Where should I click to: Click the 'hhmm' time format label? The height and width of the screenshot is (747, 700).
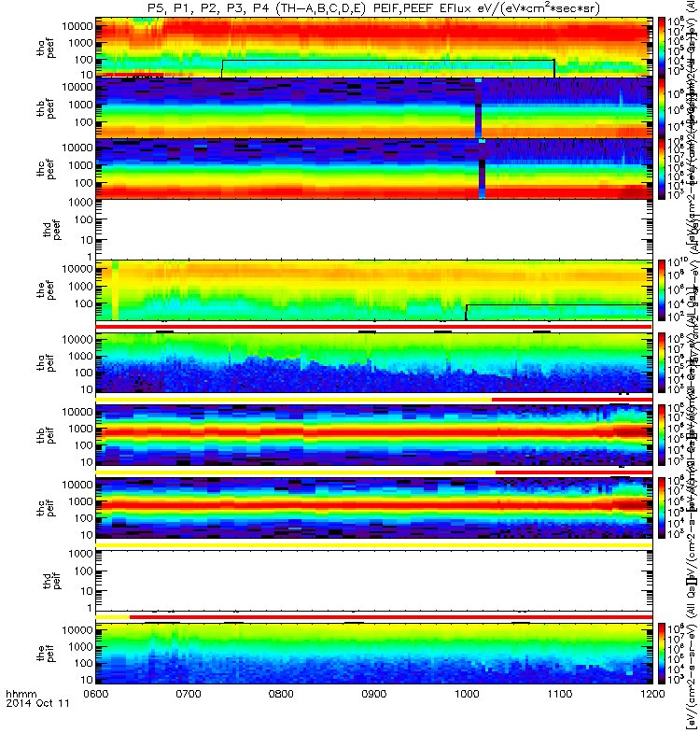pos(21,694)
